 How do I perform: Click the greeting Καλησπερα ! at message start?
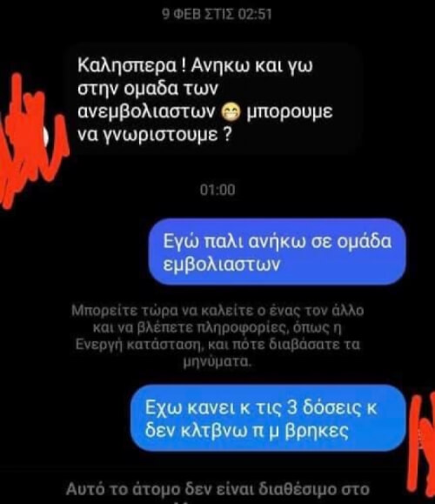(x=131, y=66)
